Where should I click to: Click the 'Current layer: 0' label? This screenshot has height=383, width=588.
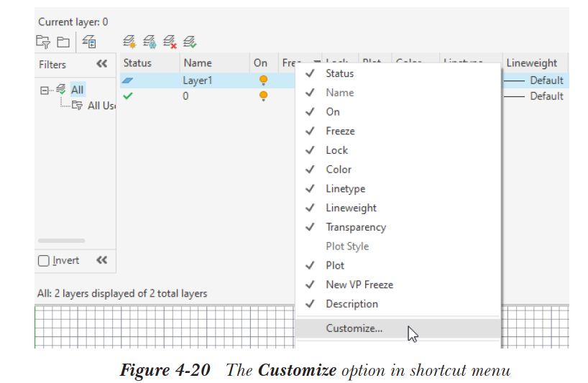click(73, 22)
